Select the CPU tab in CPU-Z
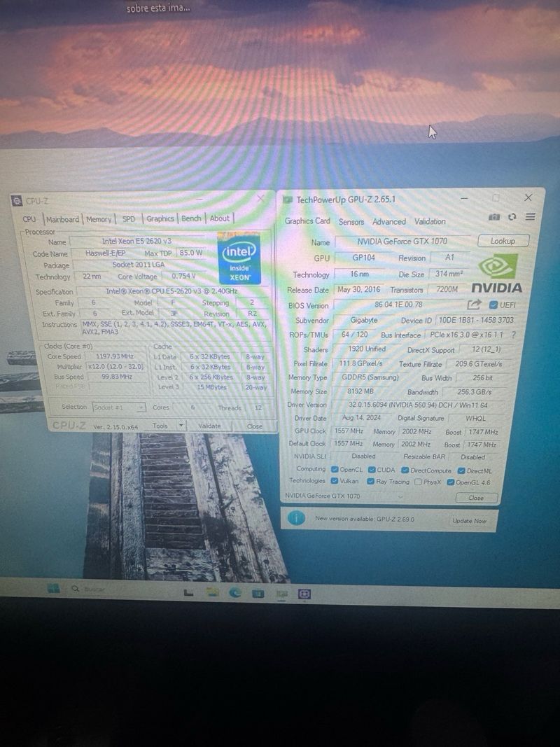 pyautogui.click(x=29, y=219)
